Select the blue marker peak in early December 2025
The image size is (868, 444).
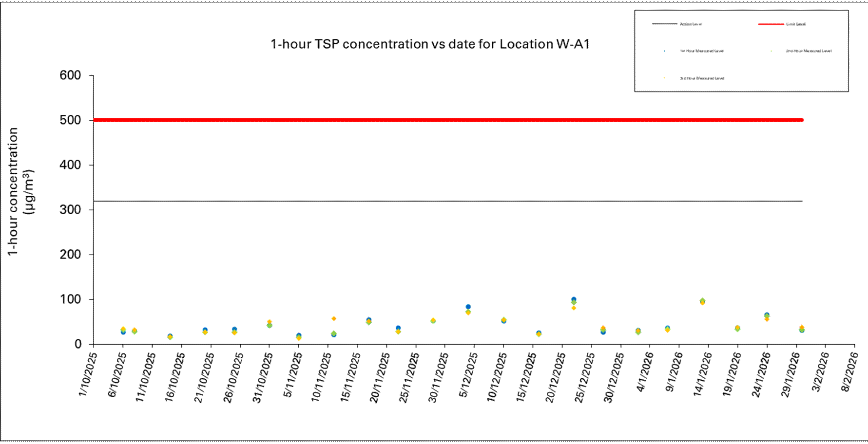[468, 307]
